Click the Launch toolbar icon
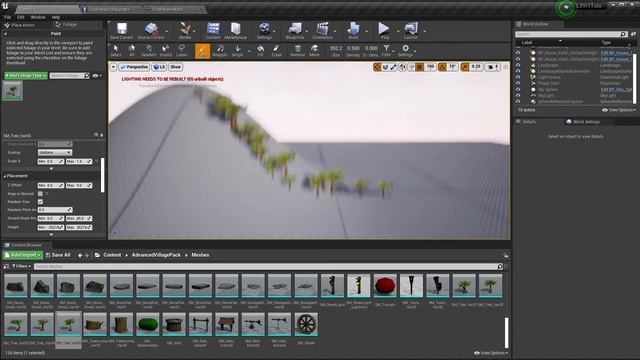This screenshot has height=360, width=640. point(411,31)
